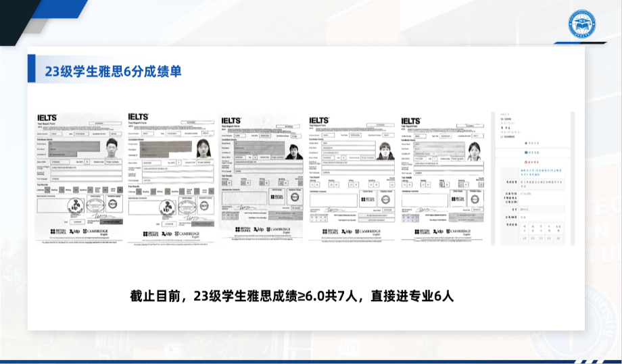The width and height of the screenshot is (622, 364).
Task: Click the IELTS logo on the fifth certificate
Action: pos(410,121)
